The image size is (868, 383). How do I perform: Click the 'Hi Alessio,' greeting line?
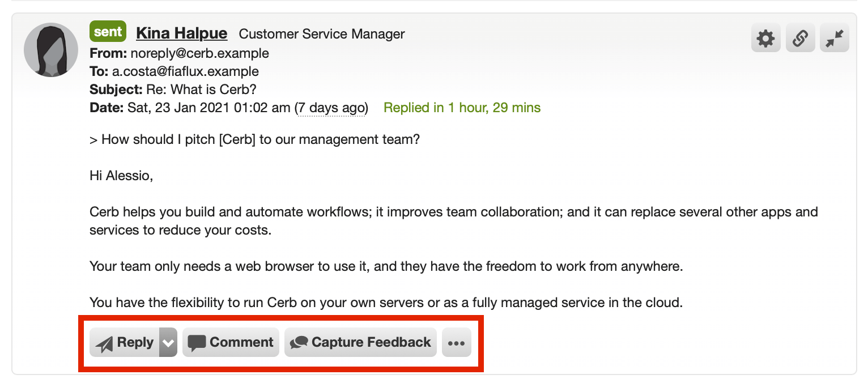coord(121,176)
